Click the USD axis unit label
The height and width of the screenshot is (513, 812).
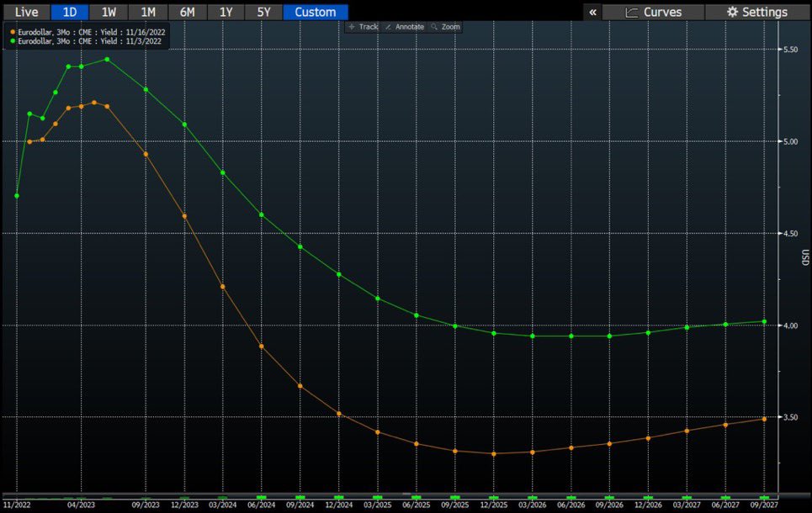coord(805,257)
